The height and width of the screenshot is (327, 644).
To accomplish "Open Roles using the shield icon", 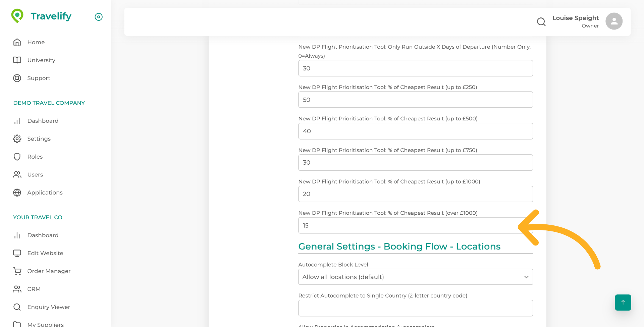I will 17,157.
